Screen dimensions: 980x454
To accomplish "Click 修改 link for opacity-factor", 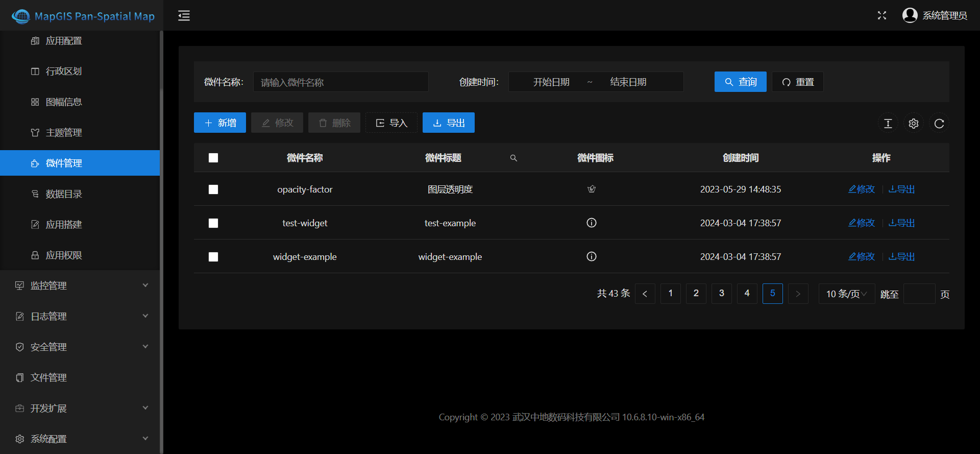I will click(x=862, y=189).
